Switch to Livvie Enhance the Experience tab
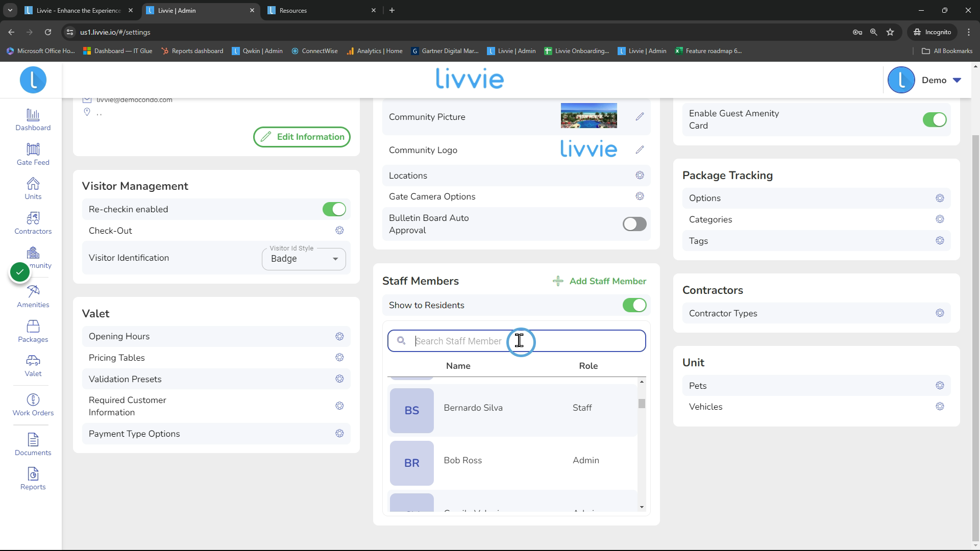980x551 pixels. tap(80, 10)
